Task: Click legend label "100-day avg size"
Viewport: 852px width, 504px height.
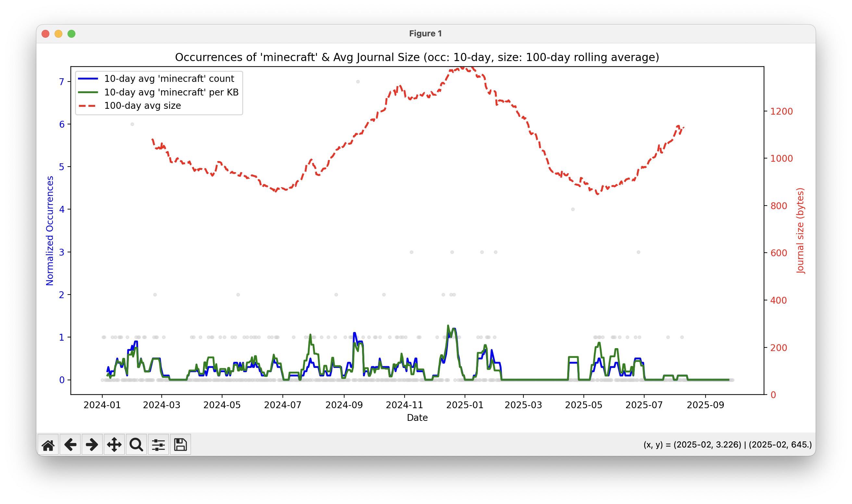Action: (142, 106)
